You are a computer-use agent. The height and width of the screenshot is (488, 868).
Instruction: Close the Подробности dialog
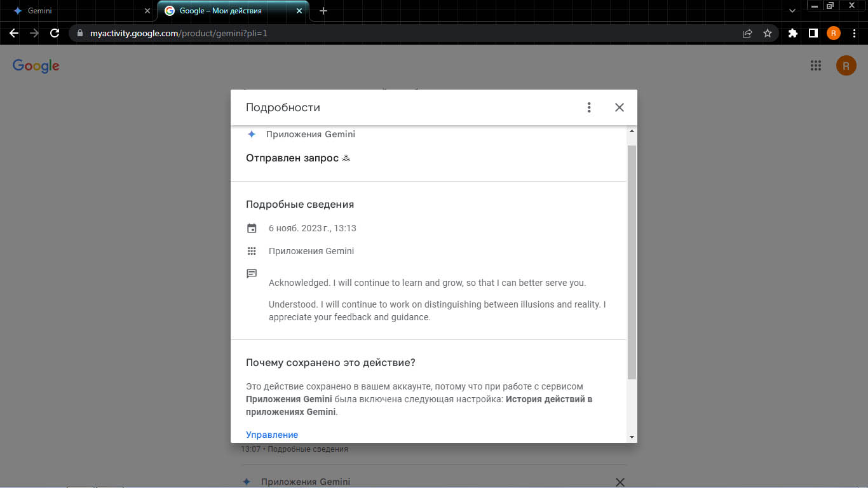[x=620, y=107]
